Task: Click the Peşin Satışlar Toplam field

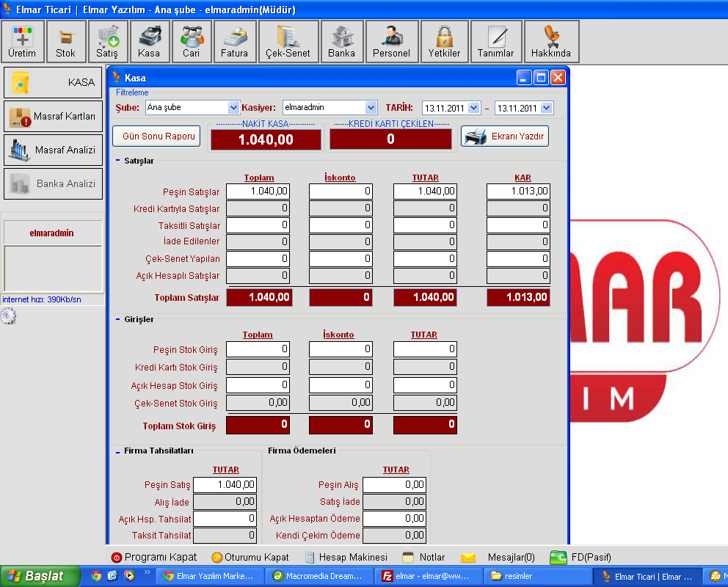Action: (x=258, y=192)
